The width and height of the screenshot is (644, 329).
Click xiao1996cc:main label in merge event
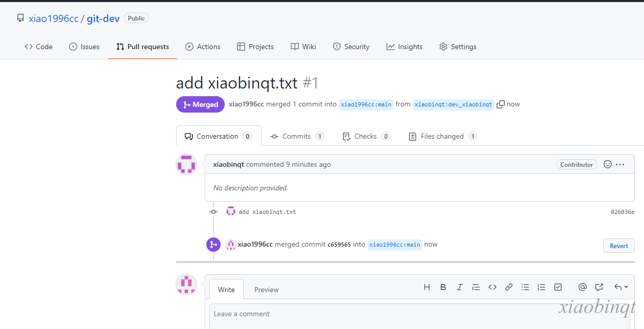pyautogui.click(x=395, y=245)
